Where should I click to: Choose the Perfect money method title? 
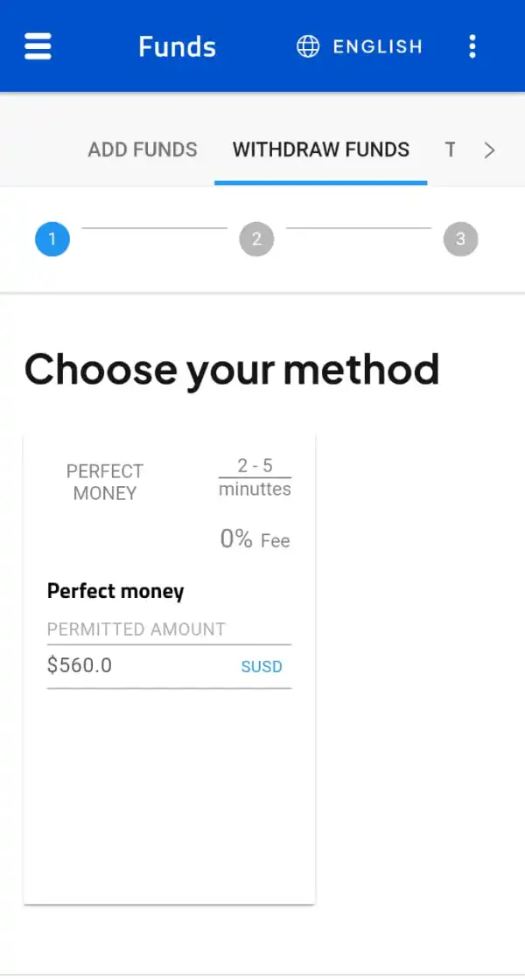point(115,591)
